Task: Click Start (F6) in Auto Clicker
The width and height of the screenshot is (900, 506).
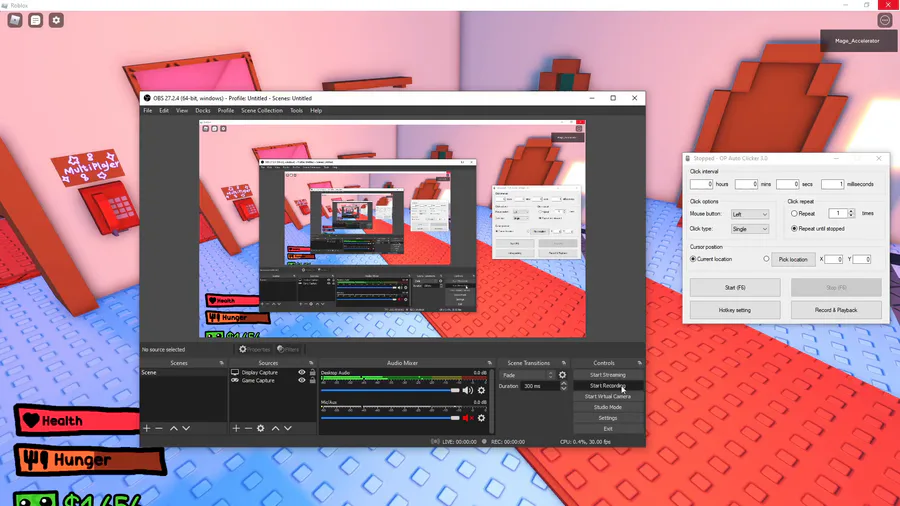Action: [735, 287]
